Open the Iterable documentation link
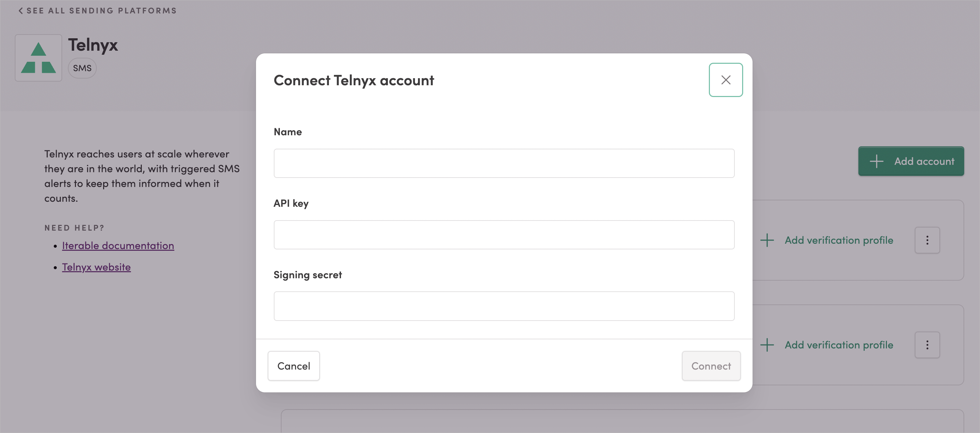Image resolution: width=980 pixels, height=433 pixels. pyautogui.click(x=118, y=245)
